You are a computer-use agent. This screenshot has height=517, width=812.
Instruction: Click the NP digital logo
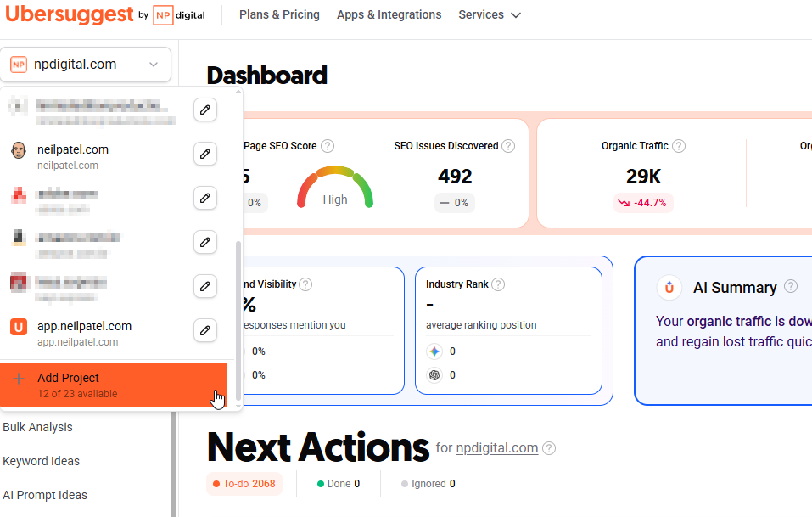point(179,15)
